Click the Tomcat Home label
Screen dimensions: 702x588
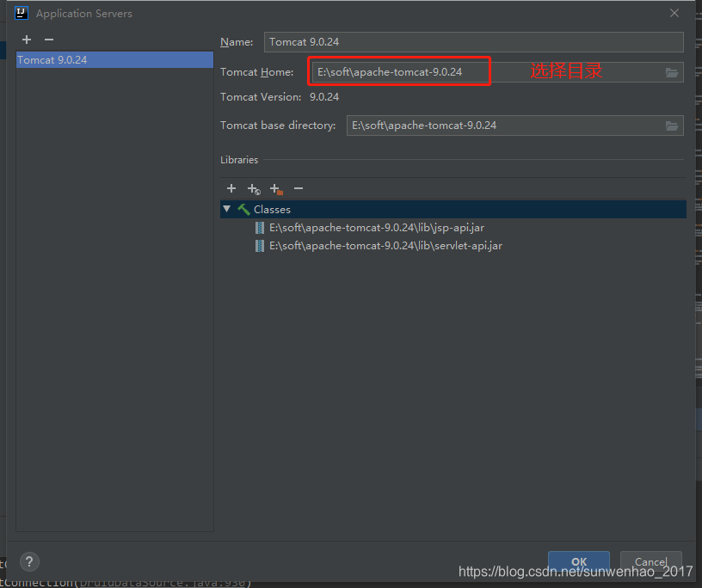point(256,72)
